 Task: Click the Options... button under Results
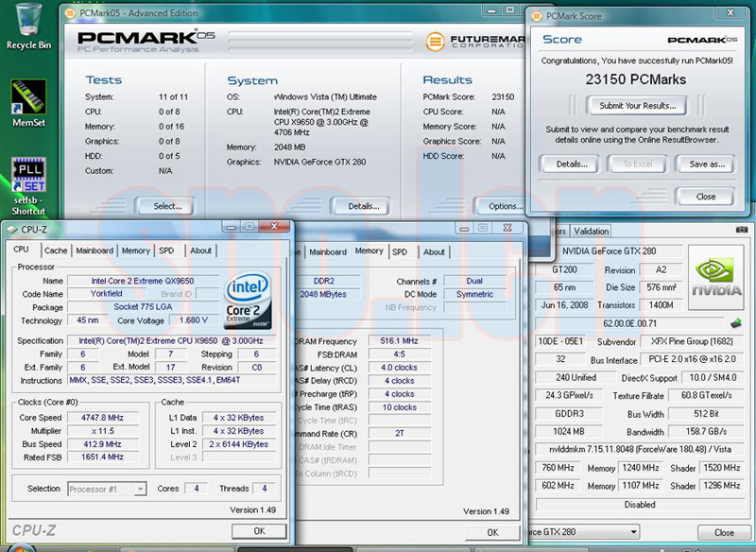[x=502, y=206]
